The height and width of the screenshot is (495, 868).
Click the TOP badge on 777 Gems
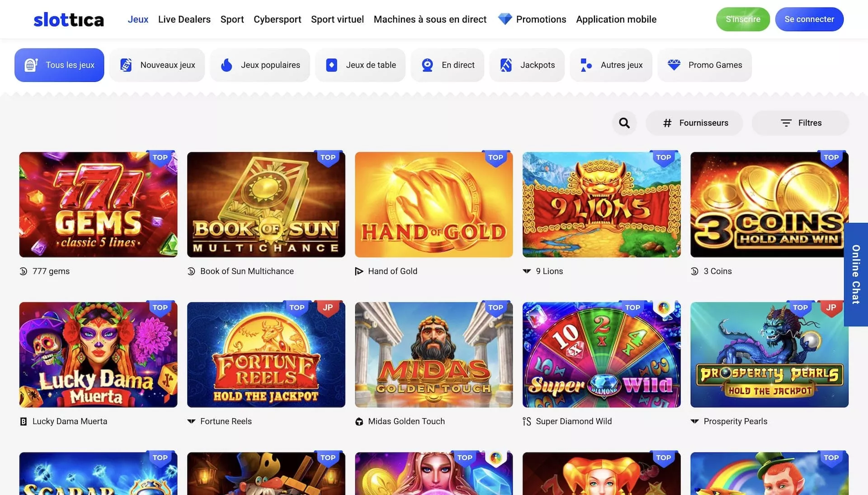coord(160,157)
